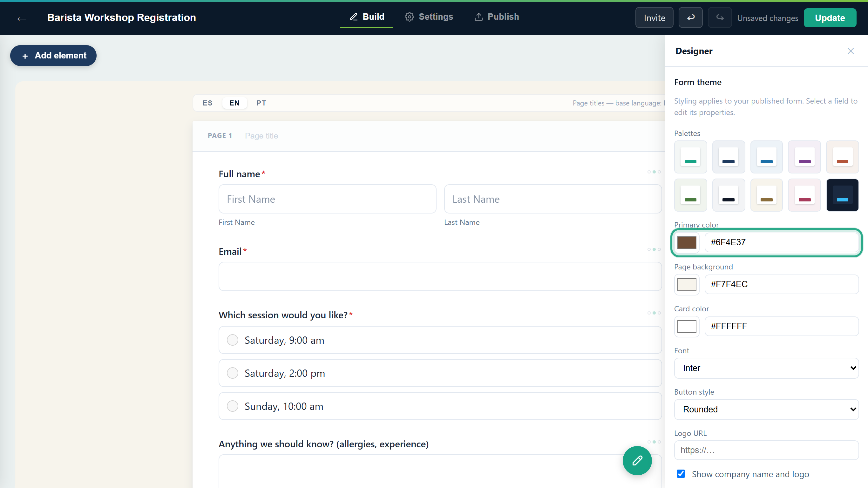Pick the navy palette
The width and height of the screenshot is (868, 488).
tap(729, 157)
